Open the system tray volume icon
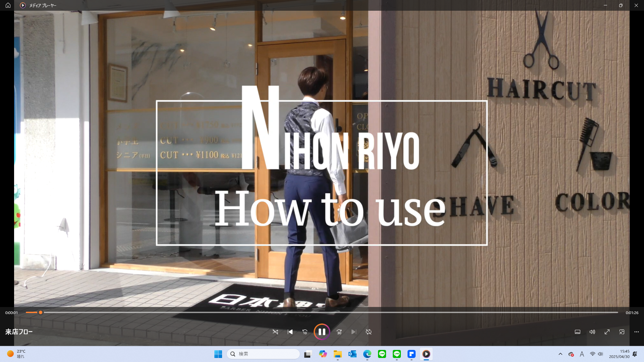This screenshot has width=644, height=362. pyautogui.click(x=600, y=354)
